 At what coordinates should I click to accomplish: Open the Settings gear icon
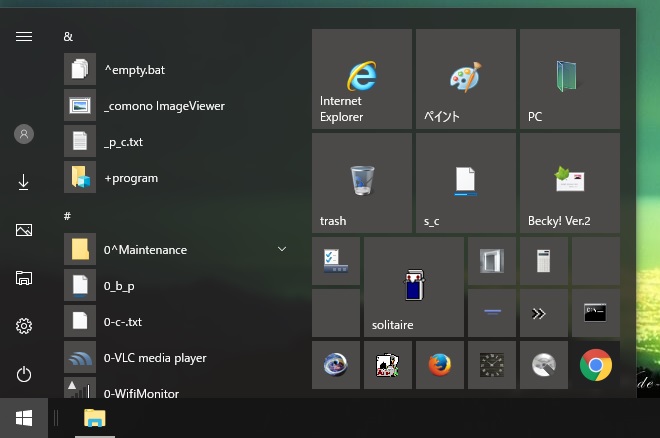(24, 326)
